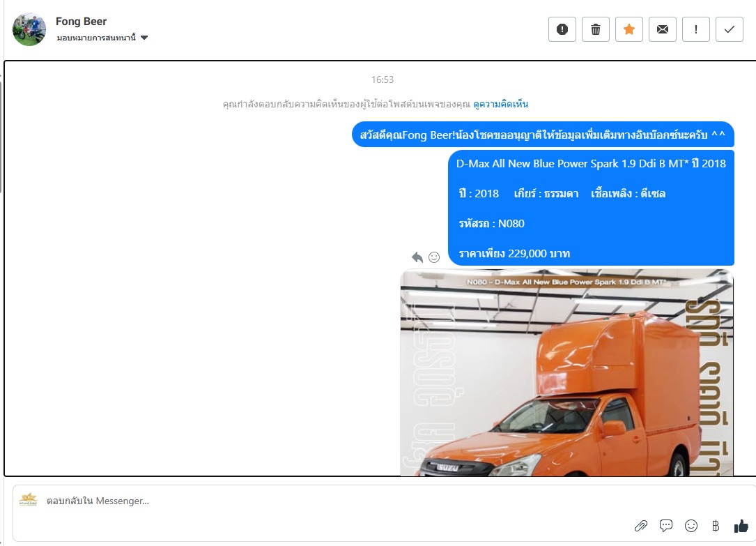Click the page avatar beside reply box
The image size is (756, 546).
(29, 500)
